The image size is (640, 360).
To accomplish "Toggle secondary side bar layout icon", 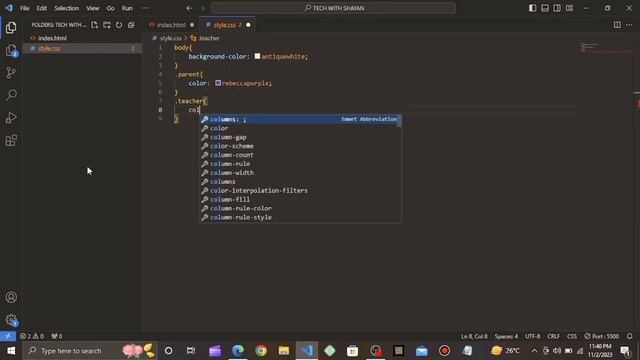I will (557, 8).
